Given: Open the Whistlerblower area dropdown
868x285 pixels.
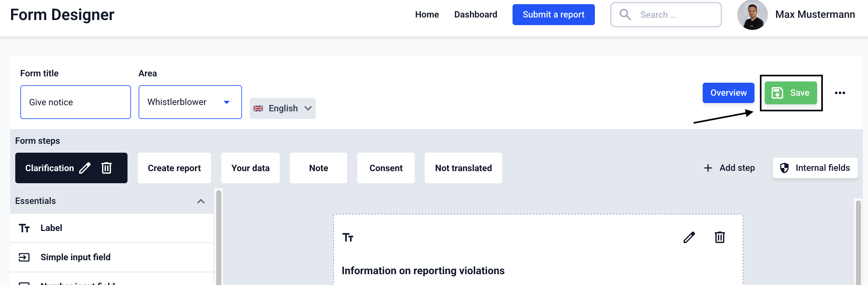Looking at the screenshot, I should pos(190,102).
